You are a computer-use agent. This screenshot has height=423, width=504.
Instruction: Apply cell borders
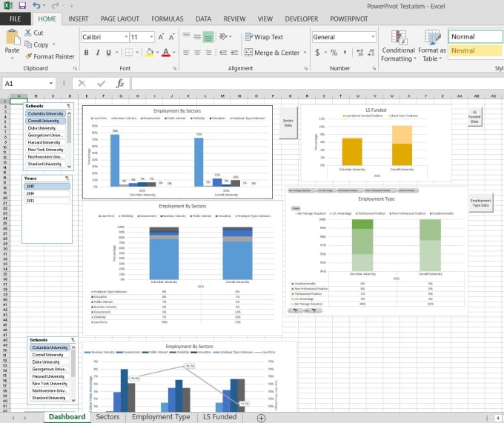pos(129,53)
